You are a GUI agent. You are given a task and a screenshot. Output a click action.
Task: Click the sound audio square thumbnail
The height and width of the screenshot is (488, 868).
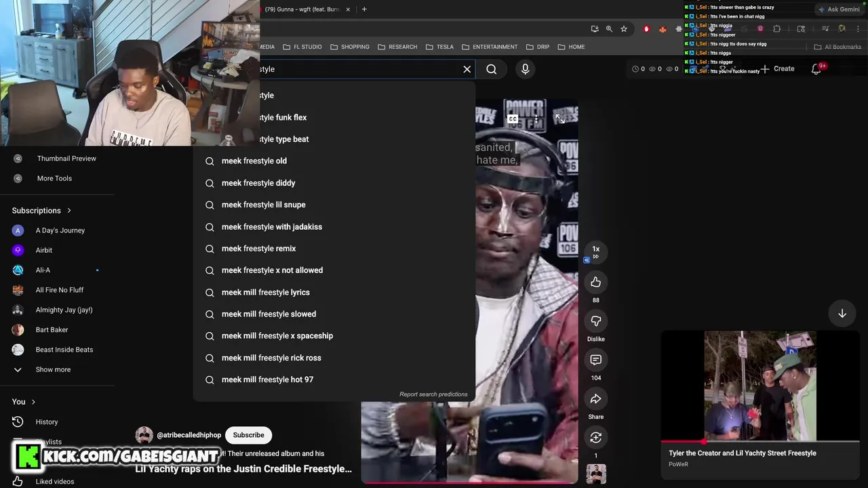tap(596, 474)
